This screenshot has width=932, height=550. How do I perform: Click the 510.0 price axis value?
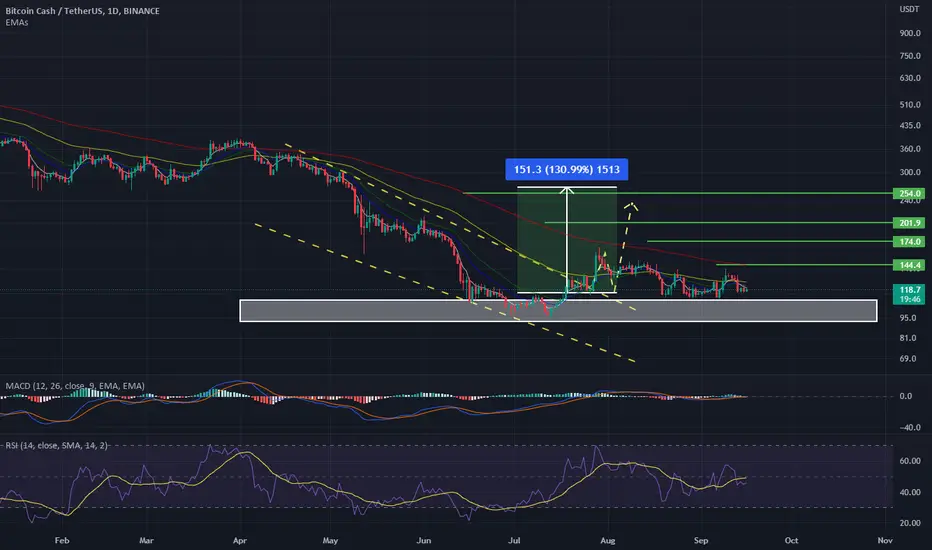tap(910, 105)
